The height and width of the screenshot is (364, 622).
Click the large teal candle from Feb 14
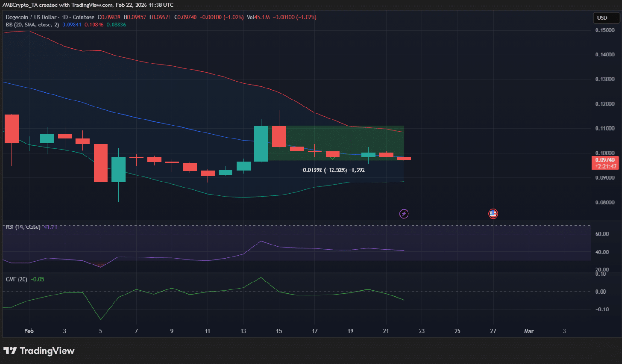coord(261,144)
